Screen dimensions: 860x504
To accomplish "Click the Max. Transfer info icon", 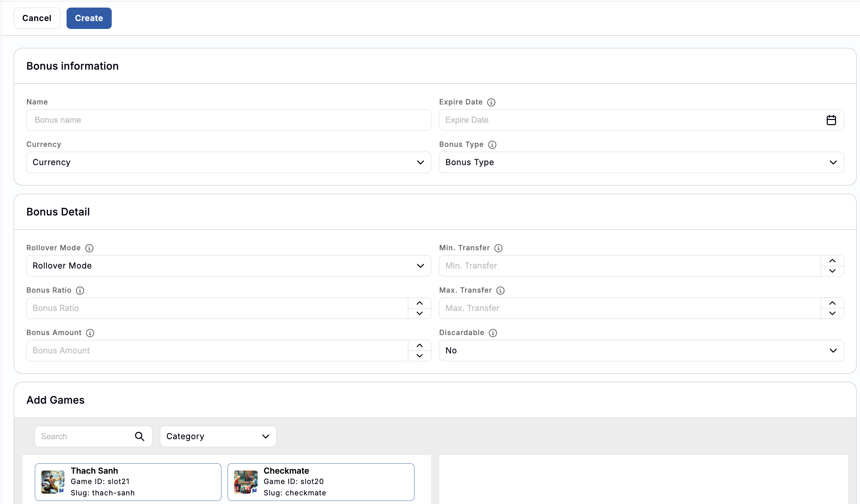I will pyautogui.click(x=501, y=291).
